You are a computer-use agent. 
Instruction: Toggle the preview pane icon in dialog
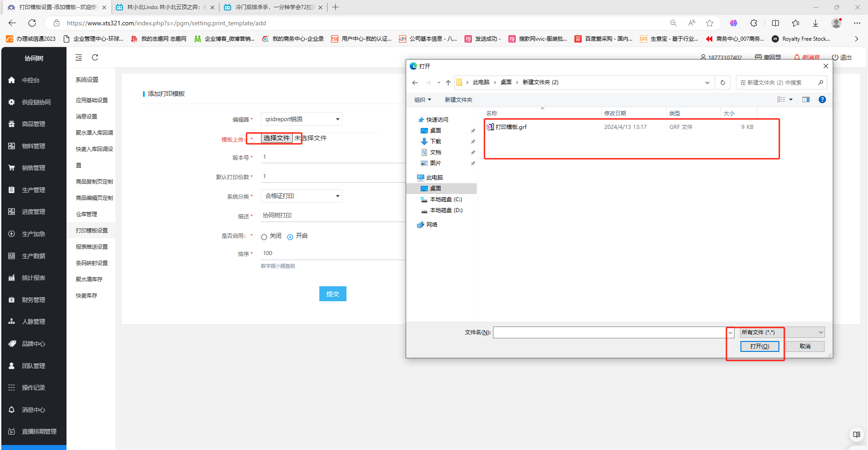pos(806,99)
